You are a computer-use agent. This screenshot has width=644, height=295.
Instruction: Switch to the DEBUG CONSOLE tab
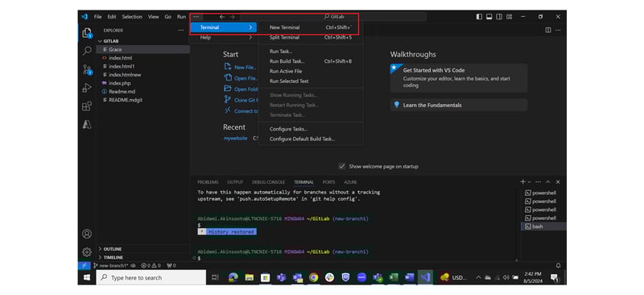[x=268, y=182]
